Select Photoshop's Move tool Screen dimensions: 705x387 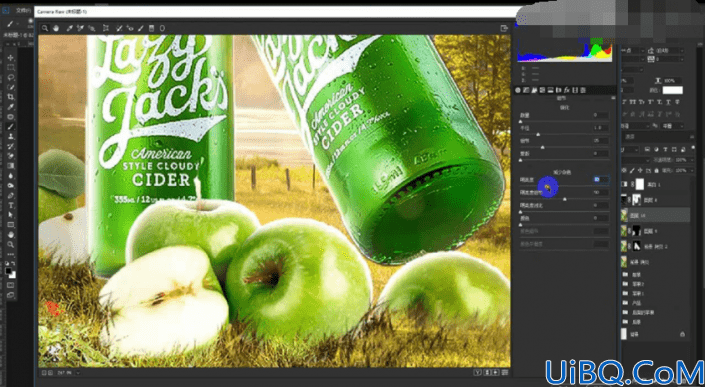[11, 58]
